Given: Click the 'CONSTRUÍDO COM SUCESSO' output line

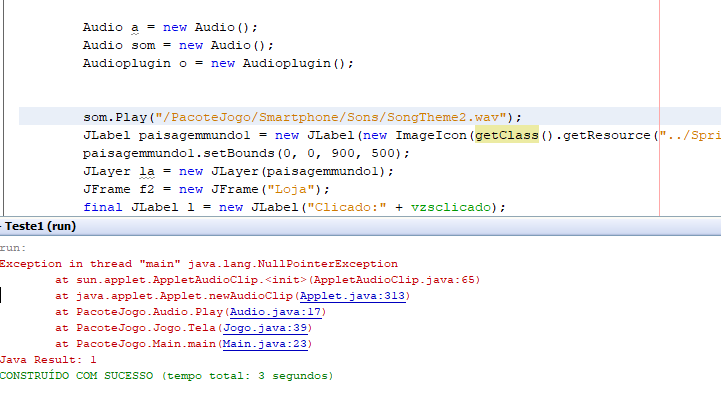Looking at the screenshot, I should point(166,376).
